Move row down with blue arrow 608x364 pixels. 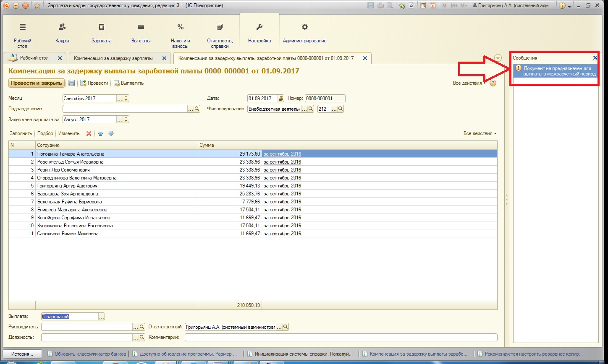click(111, 133)
